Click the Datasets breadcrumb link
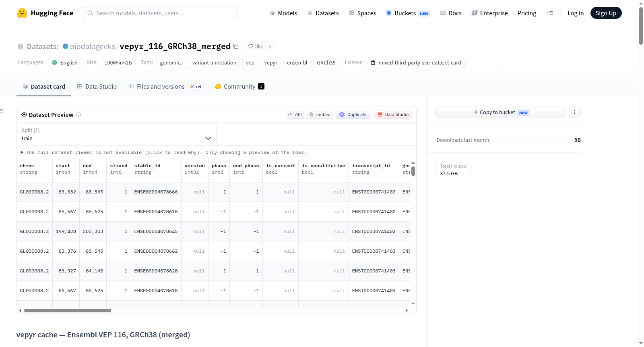Screen dimensions: 644x347 click(x=43, y=46)
